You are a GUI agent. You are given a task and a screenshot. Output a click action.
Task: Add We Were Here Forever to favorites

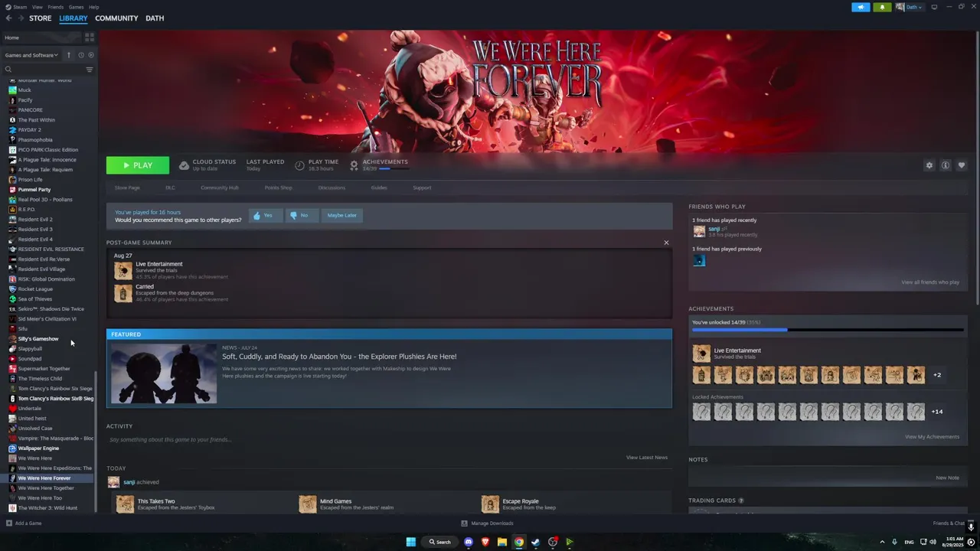coord(962,165)
